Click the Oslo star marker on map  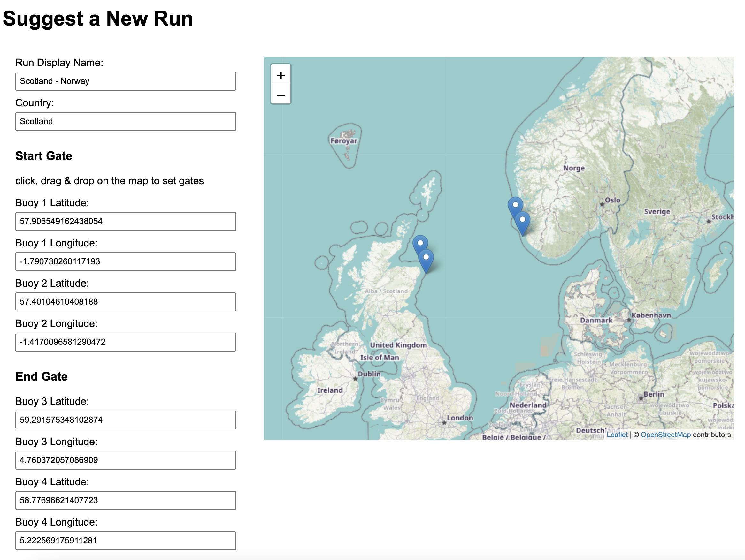[602, 204]
